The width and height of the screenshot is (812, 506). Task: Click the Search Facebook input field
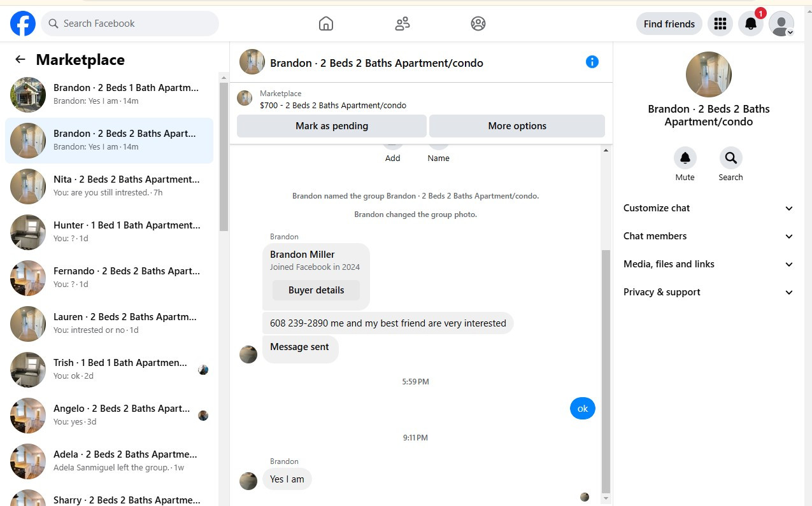(x=130, y=24)
